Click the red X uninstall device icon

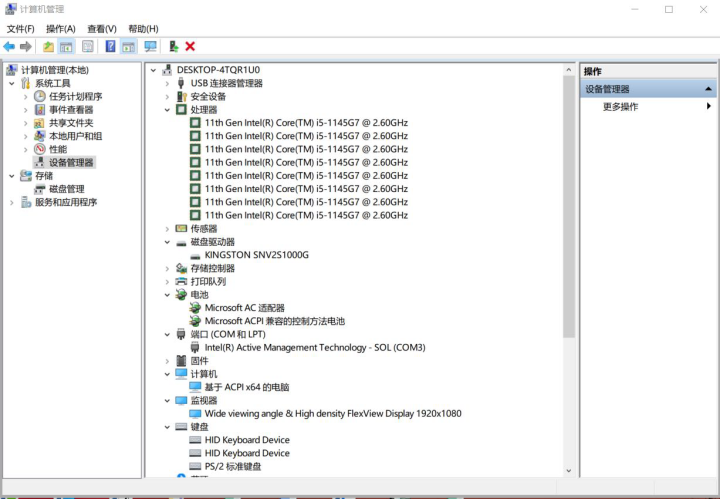190,46
